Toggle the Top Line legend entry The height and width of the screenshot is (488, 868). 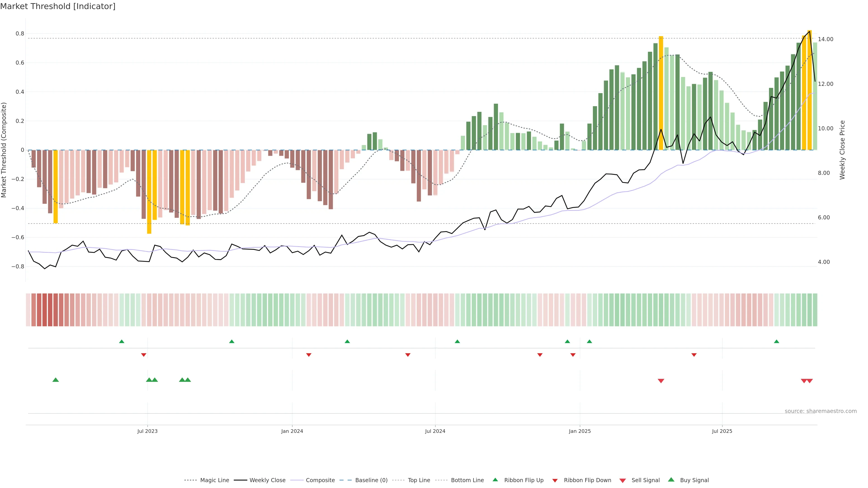(x=419, y=480)
